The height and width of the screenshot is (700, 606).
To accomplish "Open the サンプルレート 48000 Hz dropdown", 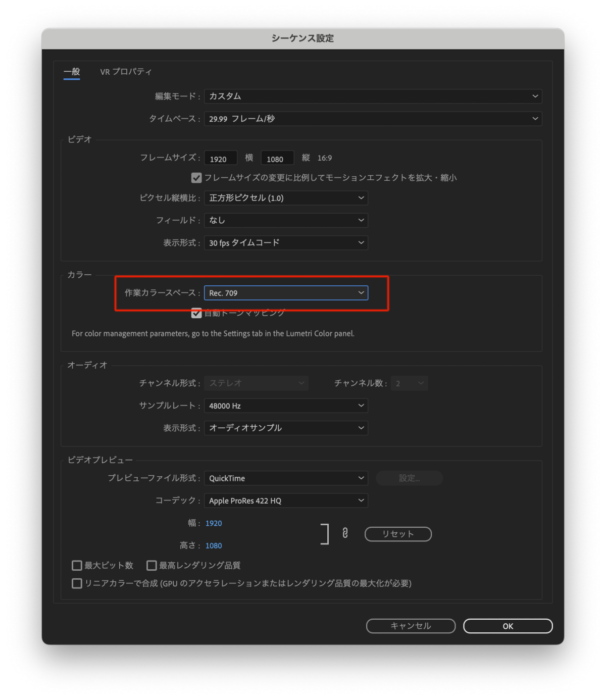I will click(x=286, y=406).
